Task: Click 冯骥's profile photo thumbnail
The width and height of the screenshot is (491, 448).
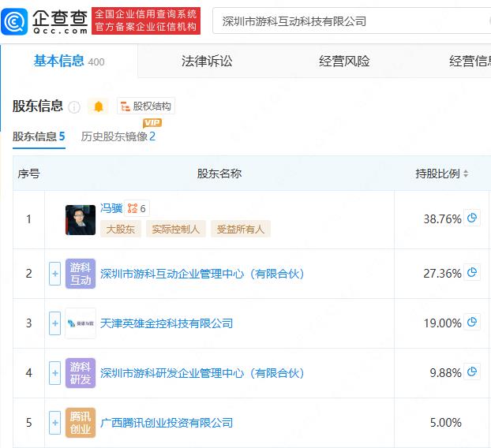Action: click(x=81, y=220)
